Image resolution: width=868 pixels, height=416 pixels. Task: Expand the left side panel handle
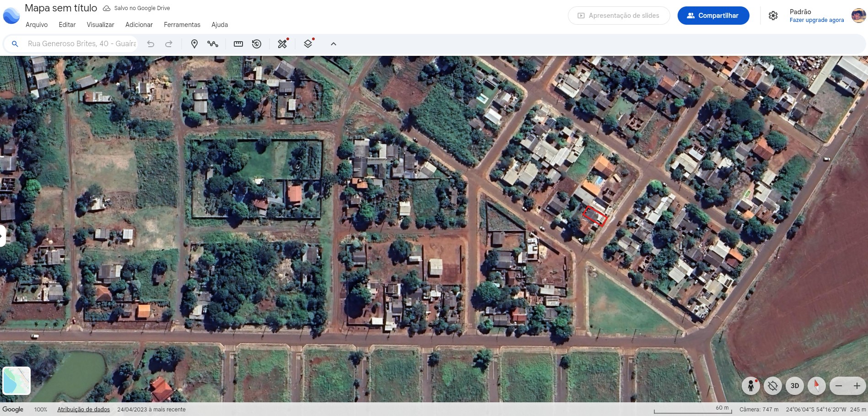coord(2,236)
